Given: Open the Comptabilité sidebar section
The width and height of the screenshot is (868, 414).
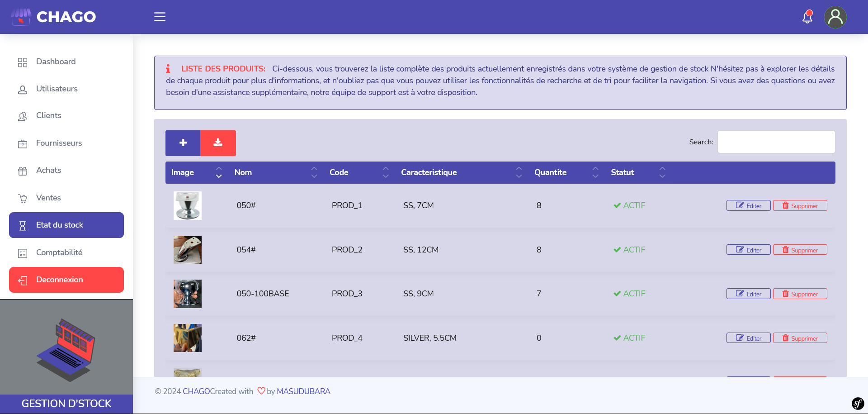Looking at the screenshot, I should click(x=59, y=252).
